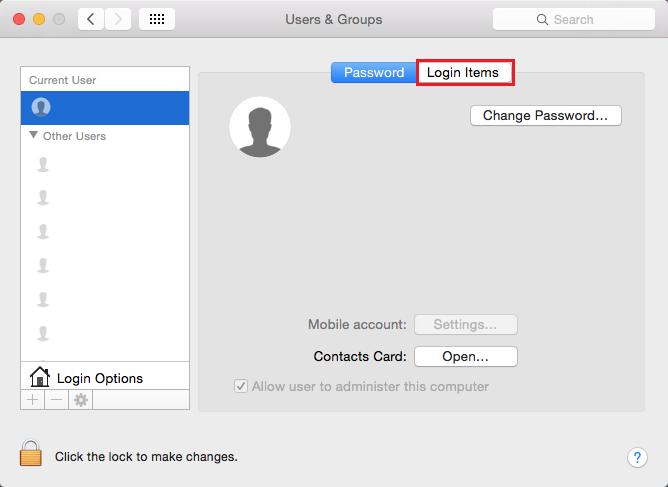The height and width of the screenshot is (487, 668).
Task: Open help with the question mark button
Action: click(x=637, y=458)
